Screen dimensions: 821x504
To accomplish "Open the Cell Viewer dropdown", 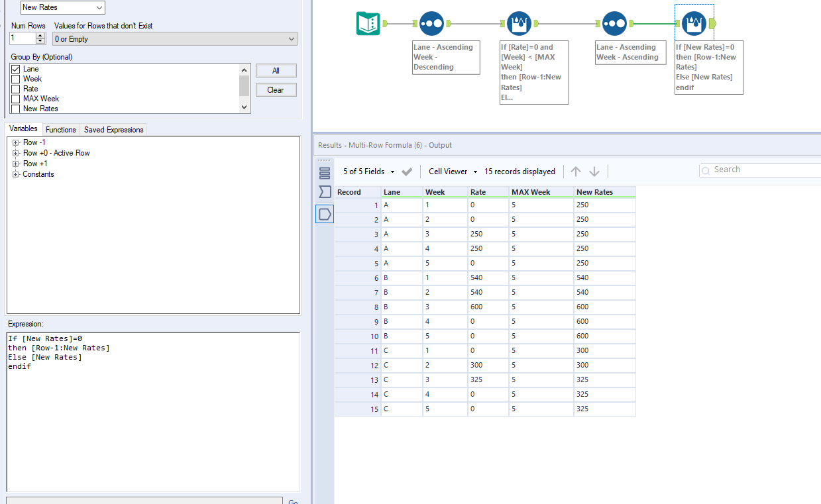I will [451, 171].
